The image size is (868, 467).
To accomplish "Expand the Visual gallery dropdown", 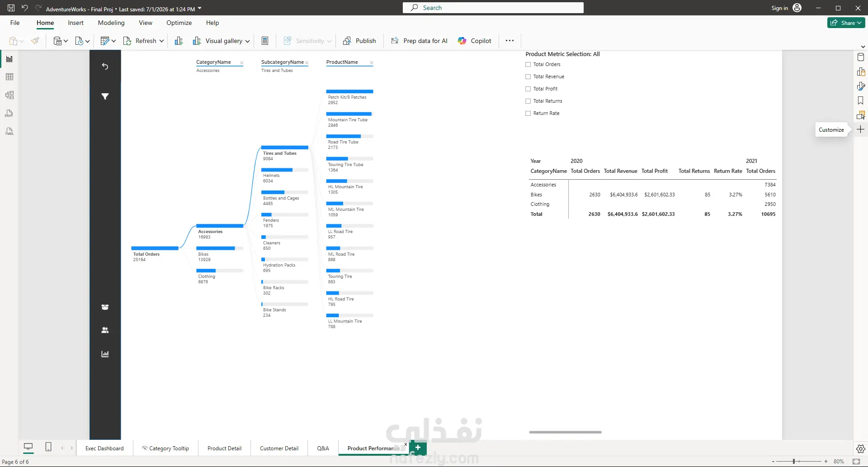I will tap(247, 41).
